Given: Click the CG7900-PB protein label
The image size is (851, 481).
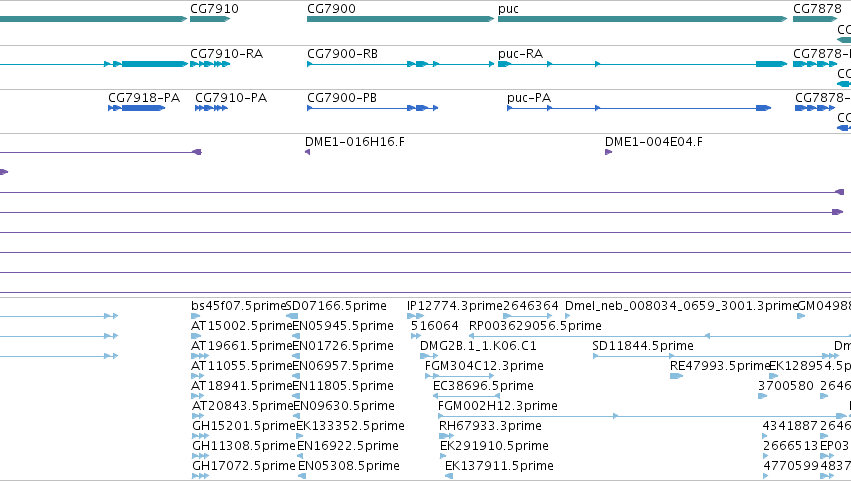Looking at the screenshot, I should click(342, 98).
